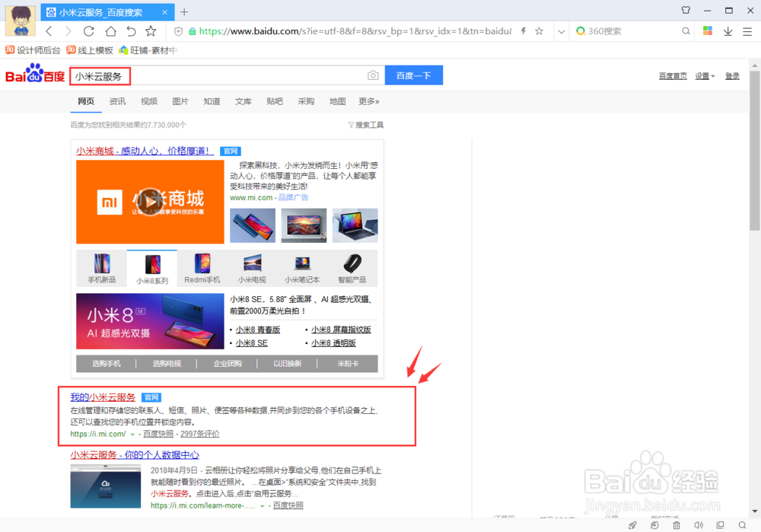Click the rocket speed-boost icon in status bar
This screenshot has width=761, height=532.
(632, 525)
